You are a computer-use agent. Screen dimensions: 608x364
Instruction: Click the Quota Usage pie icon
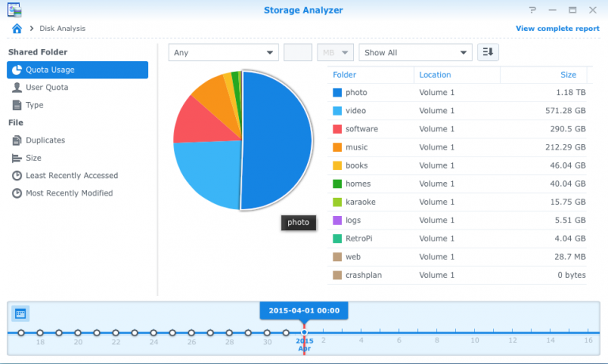point(17,70)
